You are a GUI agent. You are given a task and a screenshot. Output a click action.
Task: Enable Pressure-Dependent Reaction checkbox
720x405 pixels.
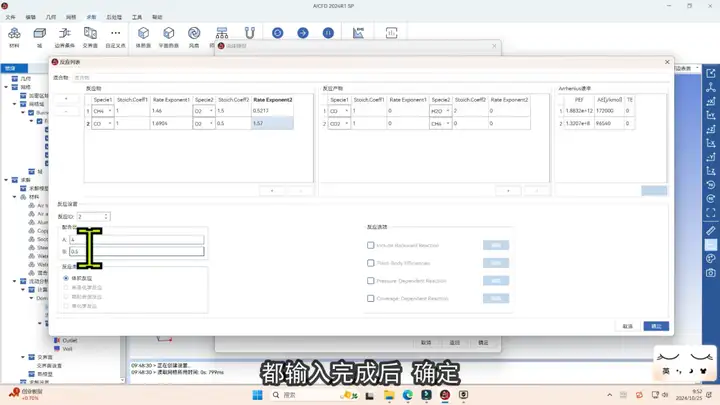[371, 281]
